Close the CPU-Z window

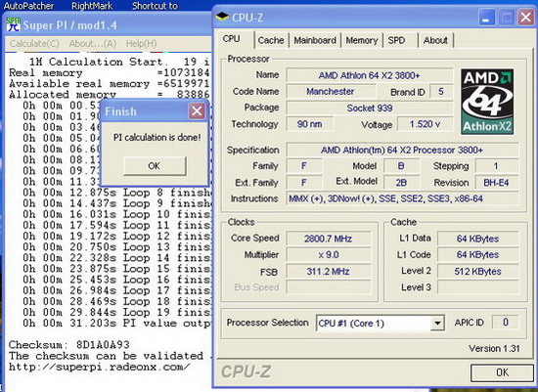click(x=525, y=18)
